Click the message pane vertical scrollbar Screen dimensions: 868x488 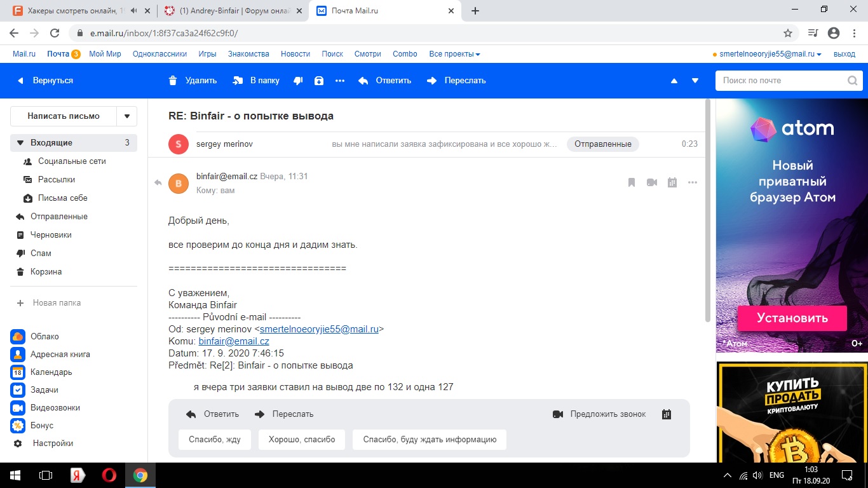click(709, 211)
